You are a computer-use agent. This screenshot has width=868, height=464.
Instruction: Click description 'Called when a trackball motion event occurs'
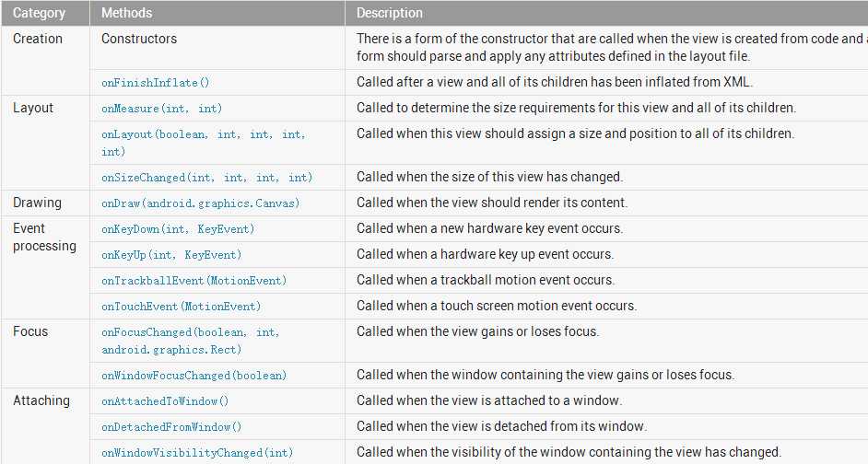486,280
